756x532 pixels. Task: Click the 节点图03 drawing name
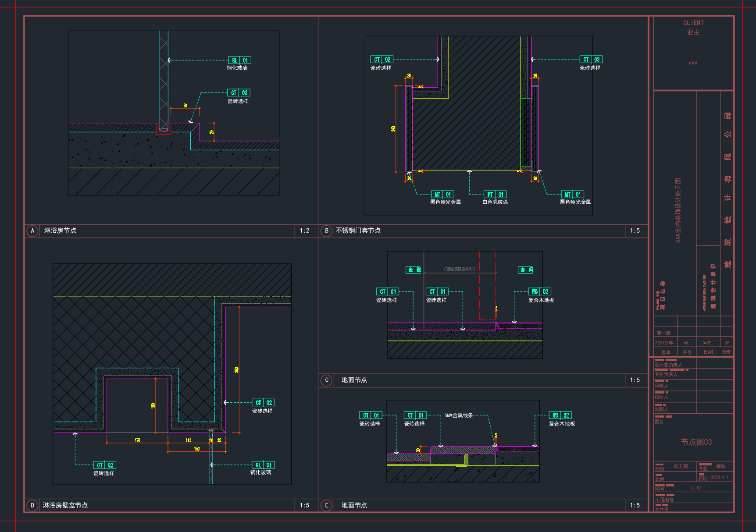pos(696,442)
